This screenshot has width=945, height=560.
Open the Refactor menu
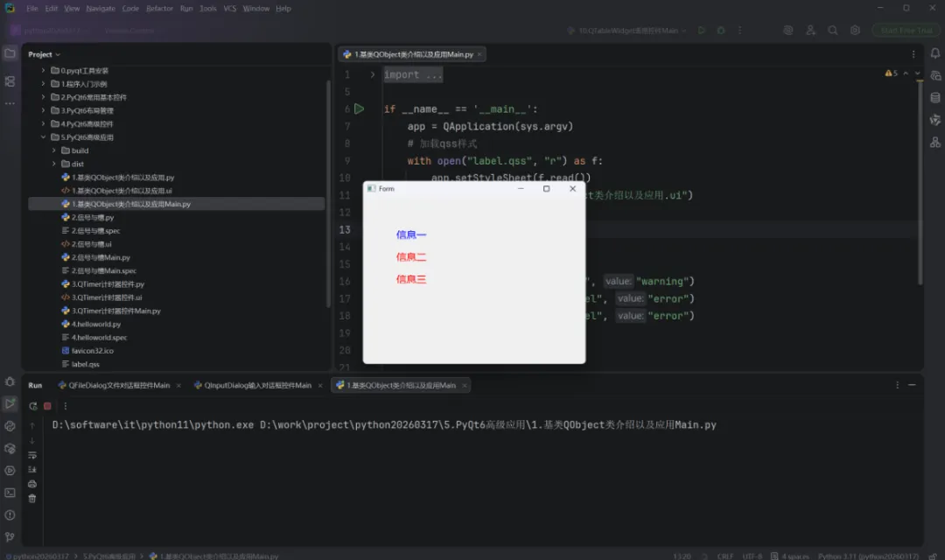160,9
